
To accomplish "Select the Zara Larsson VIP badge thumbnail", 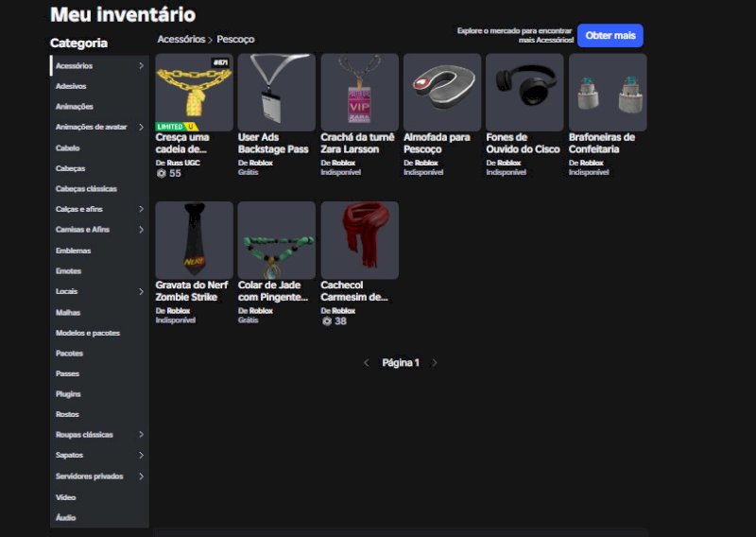I will [x=359, y=92].
